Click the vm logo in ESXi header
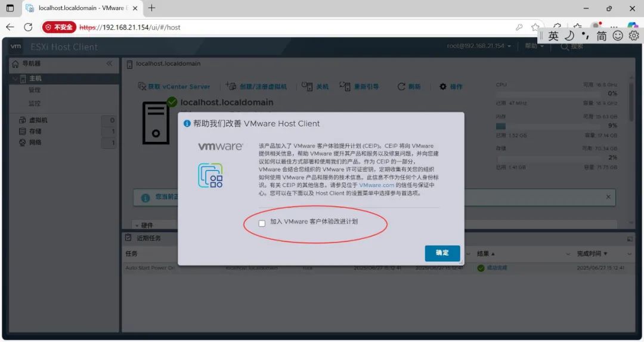 pyautogui.click(x=16, y=46)
